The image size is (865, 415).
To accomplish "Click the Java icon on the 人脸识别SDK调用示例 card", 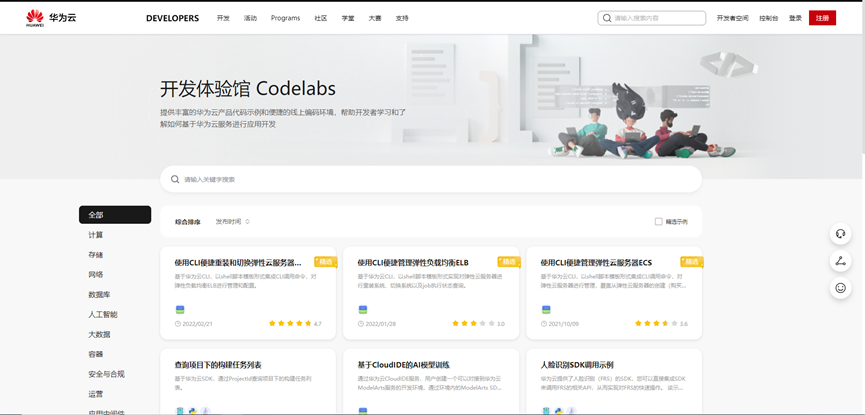I will coord(572,411).
